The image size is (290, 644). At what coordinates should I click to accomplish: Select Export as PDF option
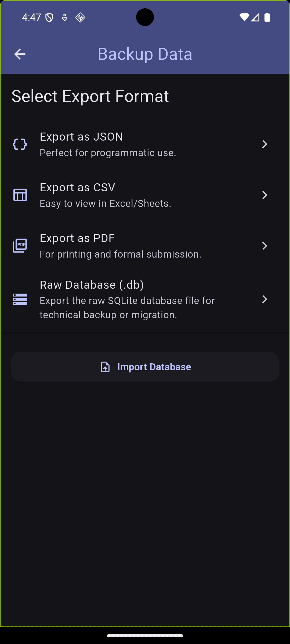click(x=145, y=246)
